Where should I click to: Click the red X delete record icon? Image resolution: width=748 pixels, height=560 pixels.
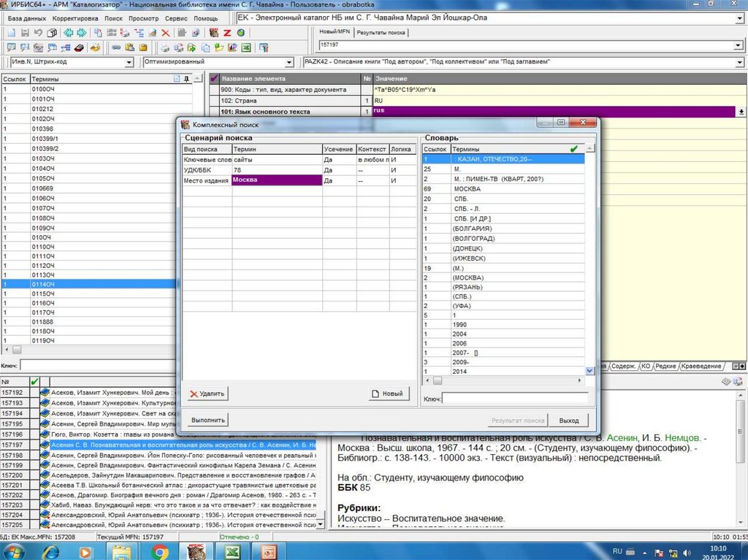point(166,33)
